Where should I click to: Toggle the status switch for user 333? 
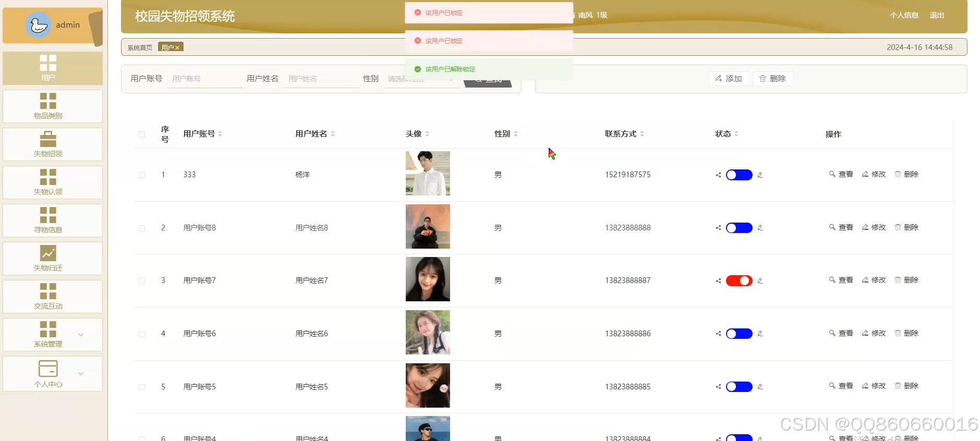click(739, 175)
